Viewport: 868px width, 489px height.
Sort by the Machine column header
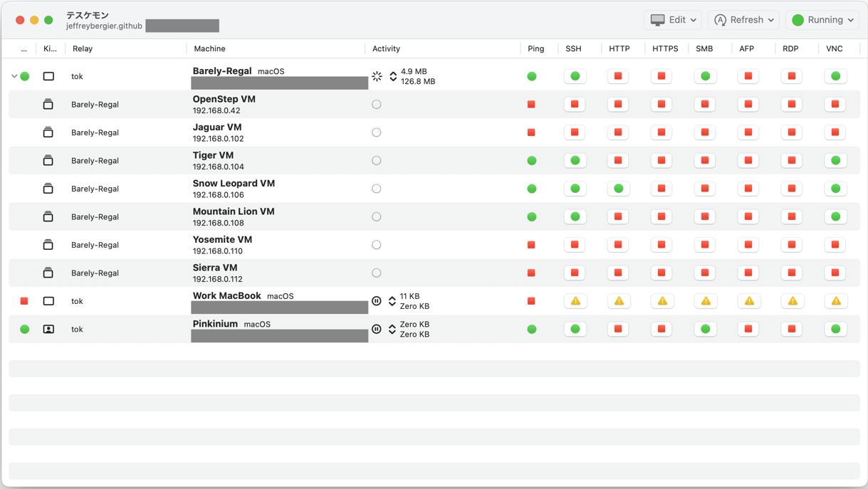tap(209, 48)
